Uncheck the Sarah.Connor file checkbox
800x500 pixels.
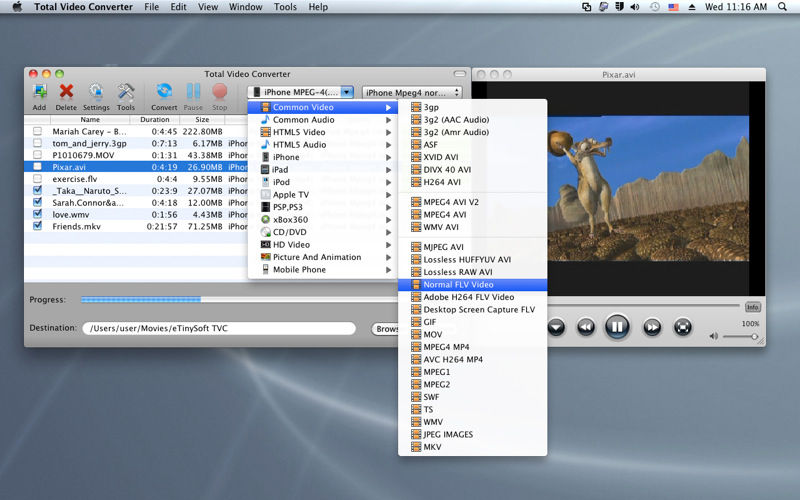click(x=37, y=202)
